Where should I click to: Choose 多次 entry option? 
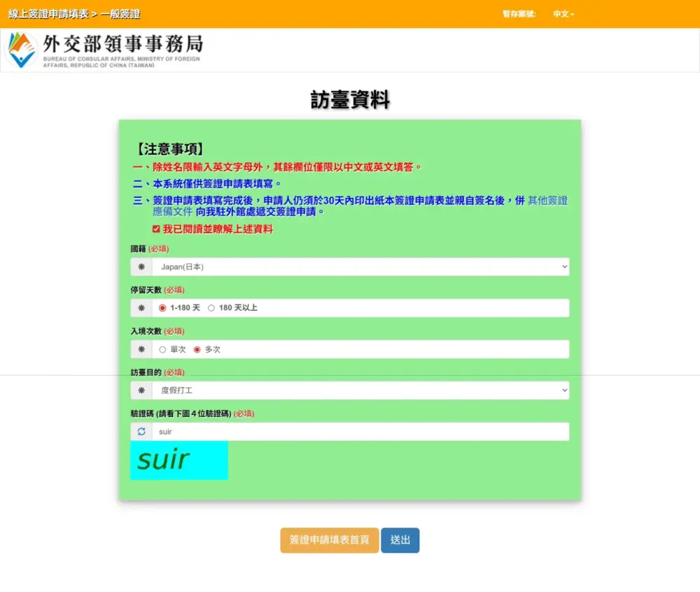[x=197, y=349]
